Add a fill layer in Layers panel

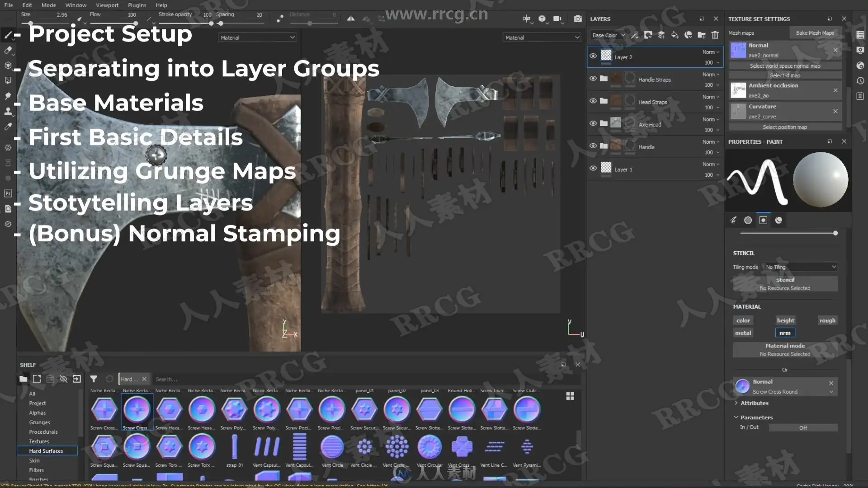675,35
